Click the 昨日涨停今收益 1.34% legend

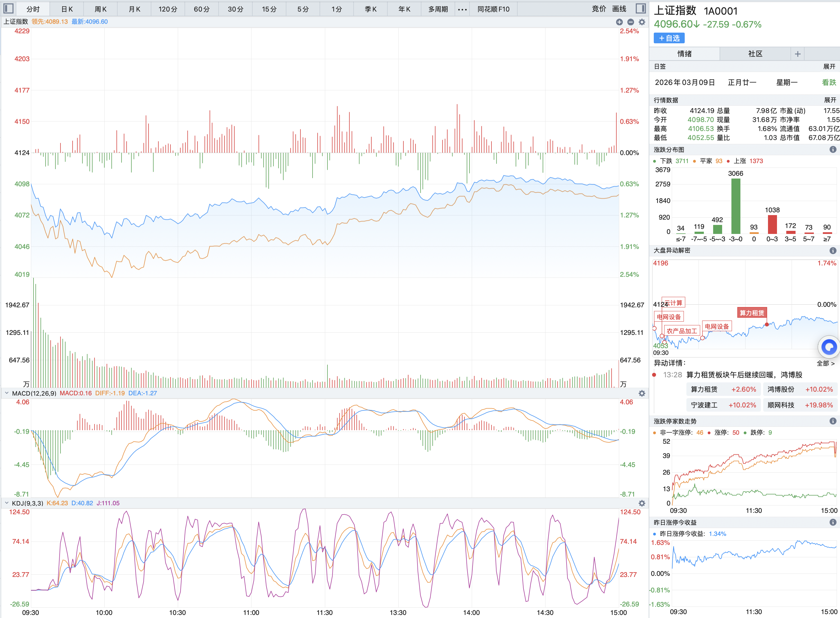[x=689, y=534]
